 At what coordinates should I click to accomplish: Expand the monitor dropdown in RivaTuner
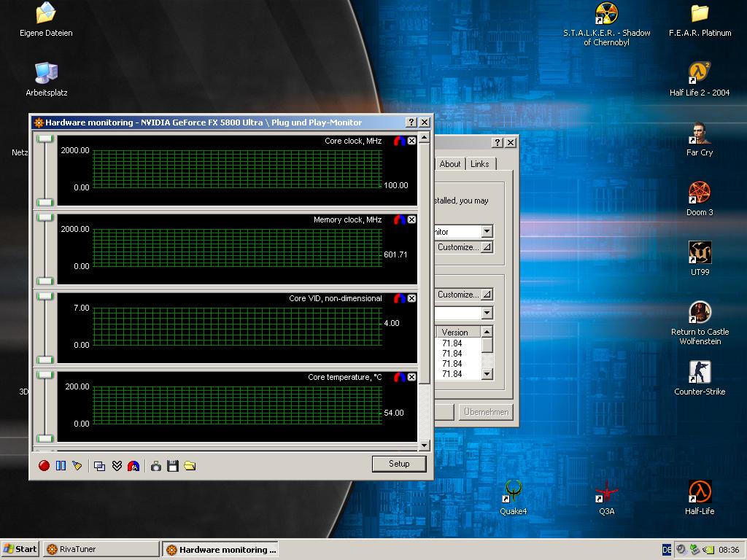(487, 231)
